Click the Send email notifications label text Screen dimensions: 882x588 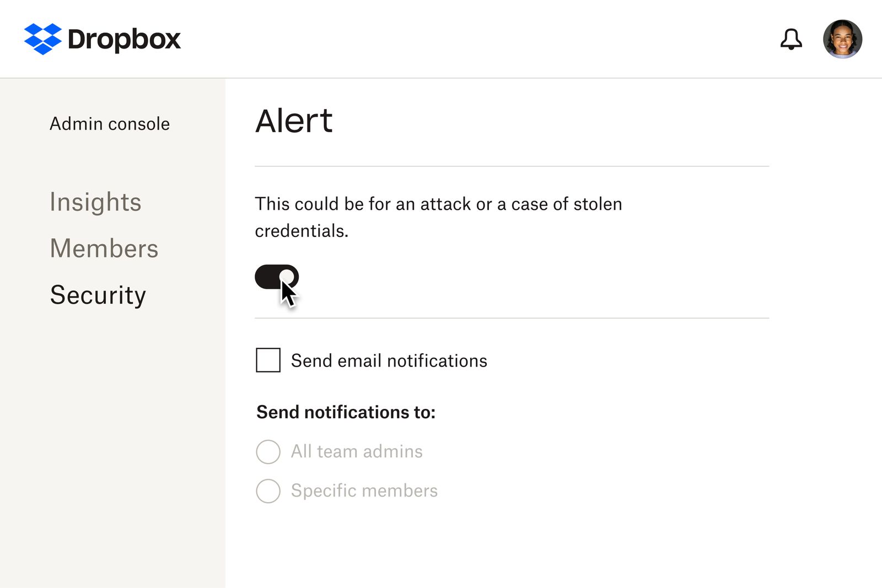pyautogui.click(x=389, y=360)
